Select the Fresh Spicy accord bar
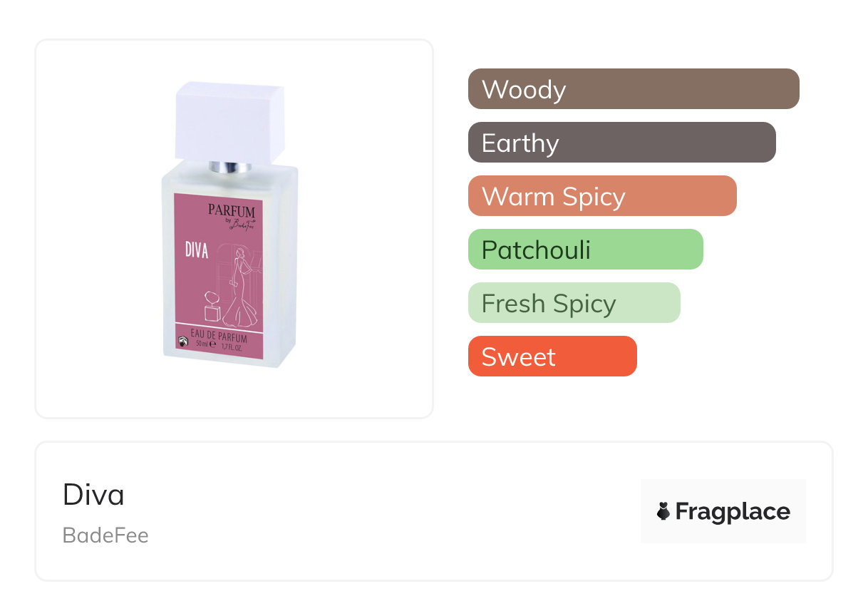The image size is (868, 616). (574, 303)
